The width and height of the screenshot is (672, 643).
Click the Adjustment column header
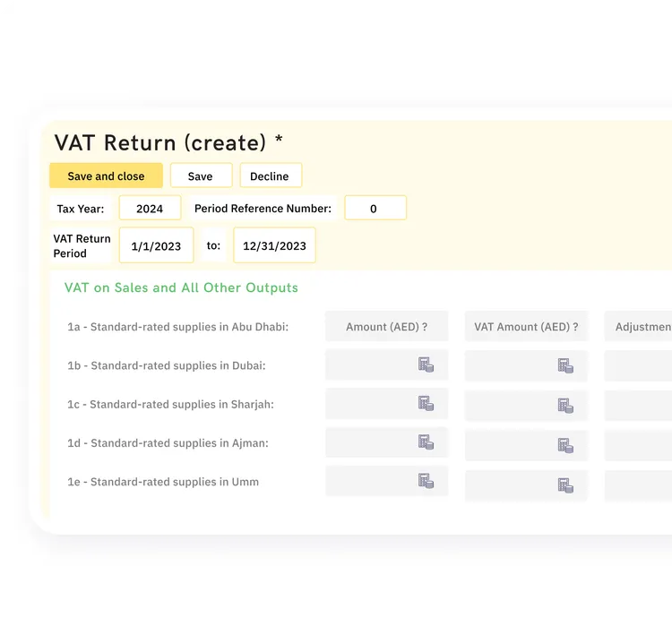point(638,327)
